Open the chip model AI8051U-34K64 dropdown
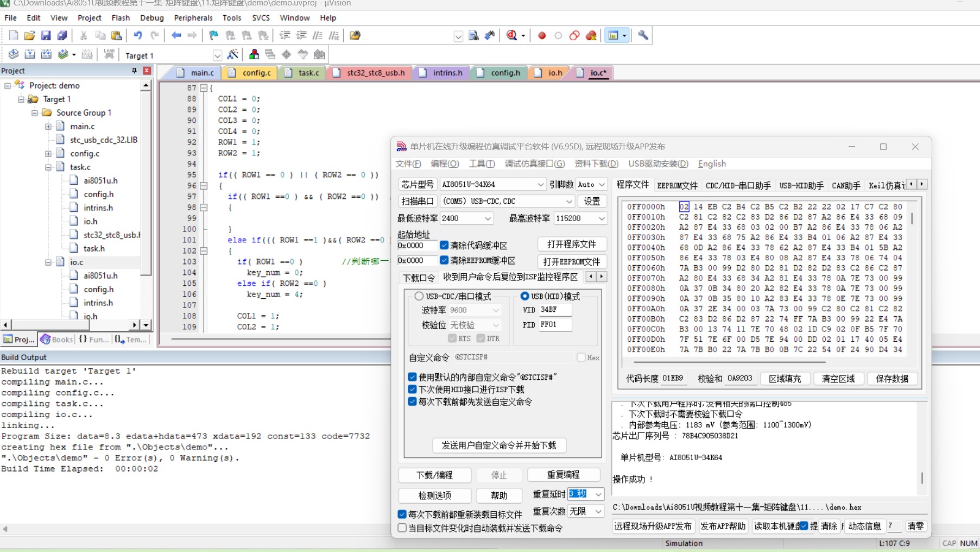The height and width of the screenshot is (552, 980). pyautogui.click(x=492, y=185)
